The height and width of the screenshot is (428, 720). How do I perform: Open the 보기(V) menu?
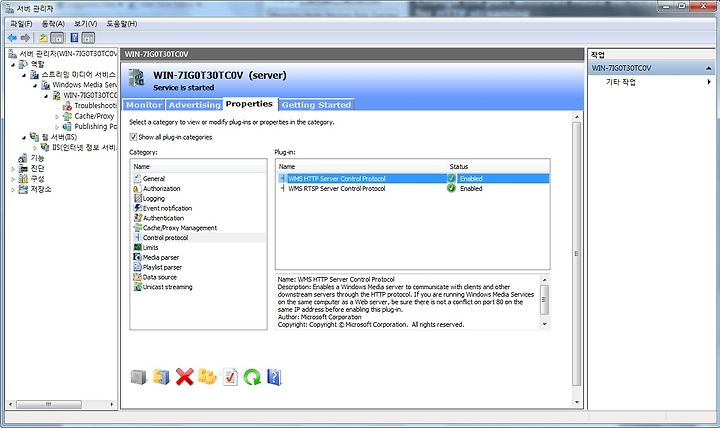click(85, 23)
